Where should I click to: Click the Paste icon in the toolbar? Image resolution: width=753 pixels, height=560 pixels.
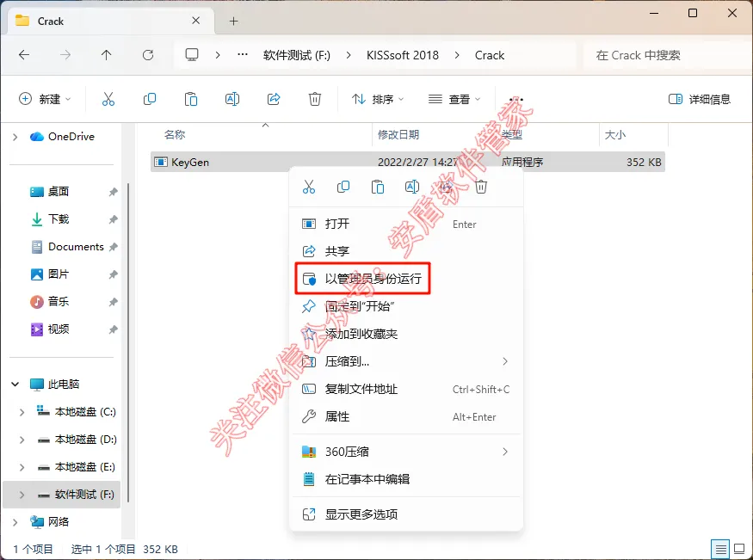click(191, 99)
